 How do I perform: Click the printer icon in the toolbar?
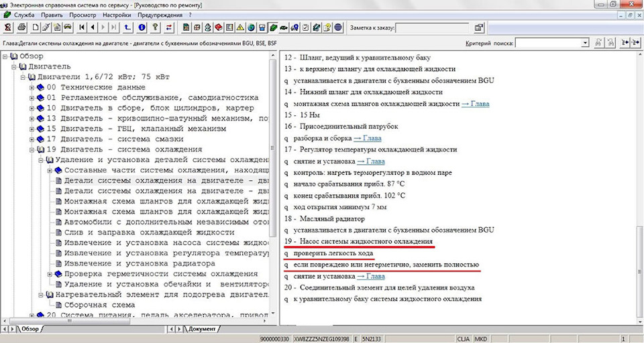point(22,27)
